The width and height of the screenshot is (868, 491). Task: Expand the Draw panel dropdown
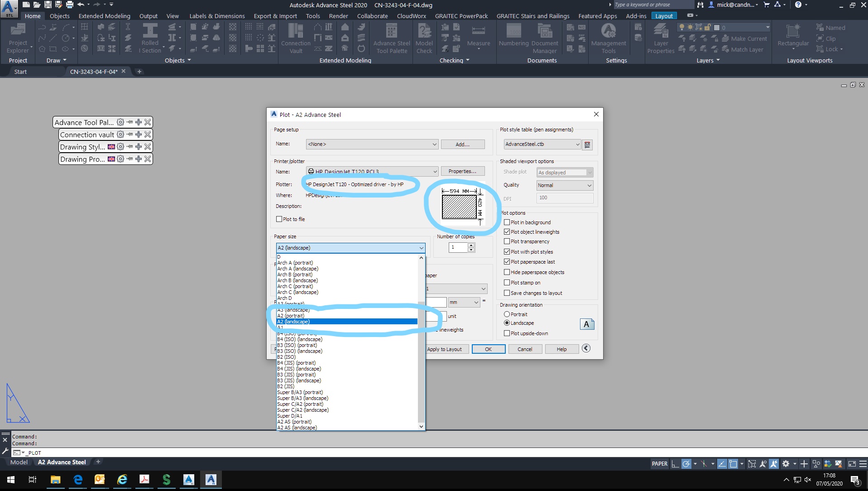pyautogui.click(x=64, y=60)
